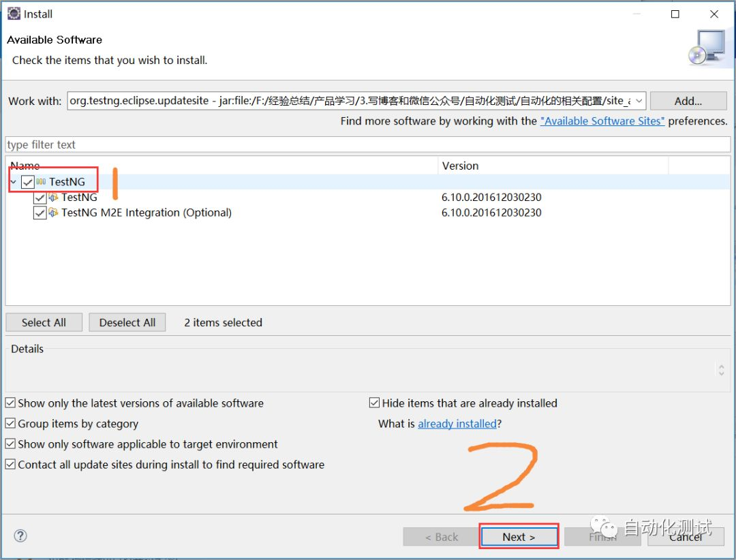The width and height of the screenshot is (736, 560).
Task: Select the TestNG child feature row text
Action: coord(79,197)
